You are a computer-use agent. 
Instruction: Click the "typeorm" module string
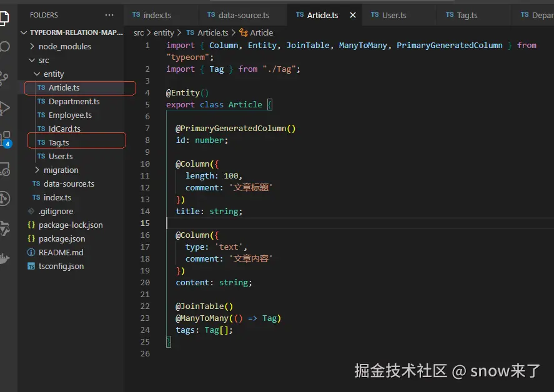(187, 57)
